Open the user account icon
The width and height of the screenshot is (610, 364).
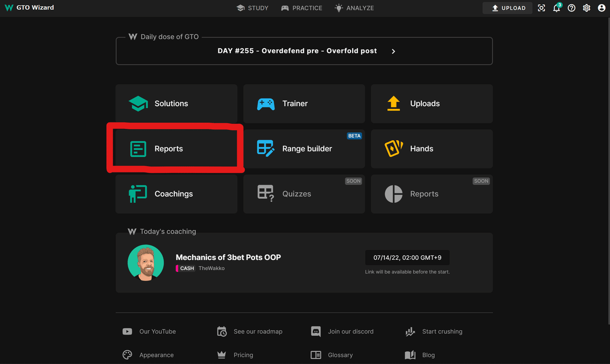602,8
